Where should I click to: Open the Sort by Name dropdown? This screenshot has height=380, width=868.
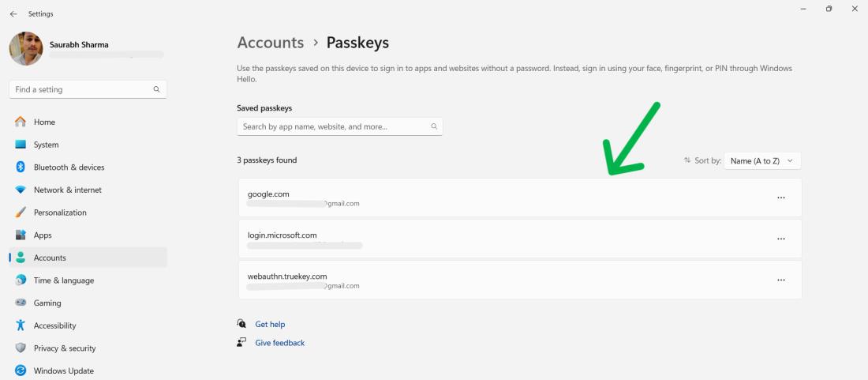[x=761, y=160]
